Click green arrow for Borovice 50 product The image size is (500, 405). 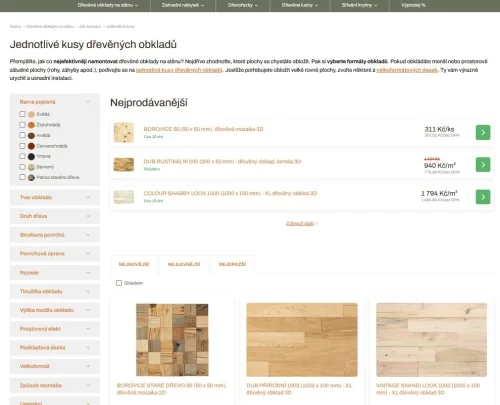483,132
